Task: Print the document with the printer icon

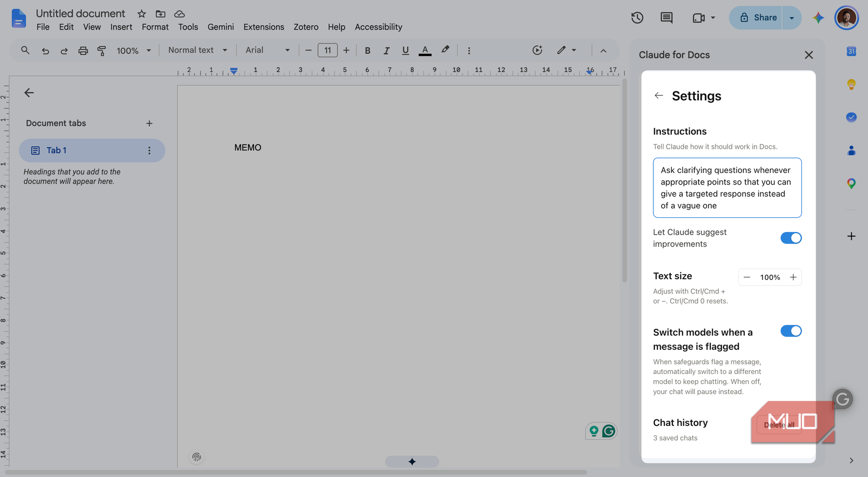Action: [83, 50]
